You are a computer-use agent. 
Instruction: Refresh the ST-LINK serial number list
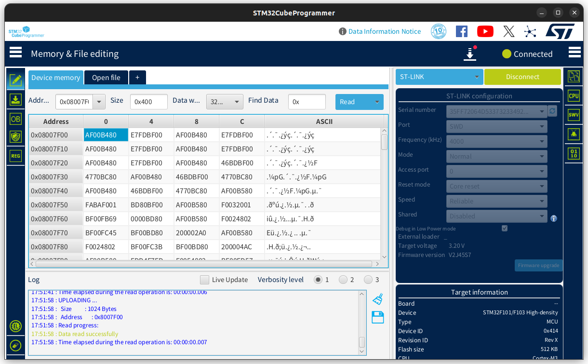(x=553, y=111)
